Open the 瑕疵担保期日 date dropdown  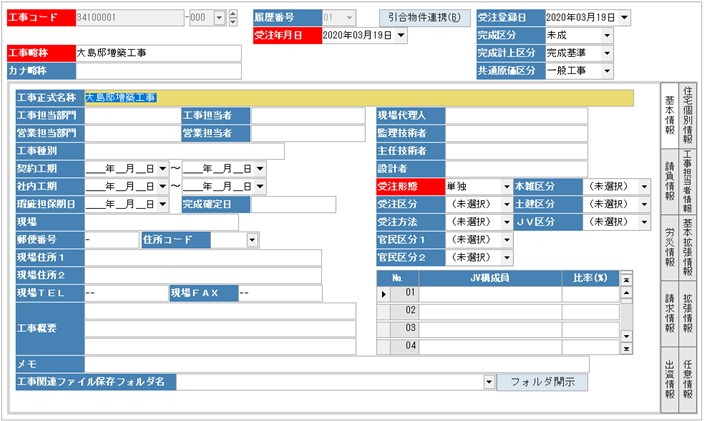(163, 204)
